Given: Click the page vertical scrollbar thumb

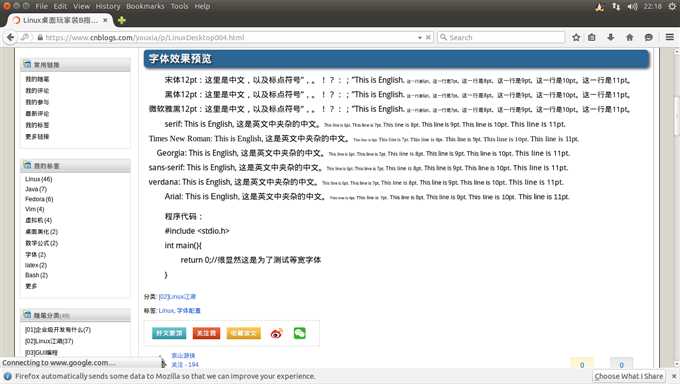Looking at the screenshot, I should (x=676, y=116).
